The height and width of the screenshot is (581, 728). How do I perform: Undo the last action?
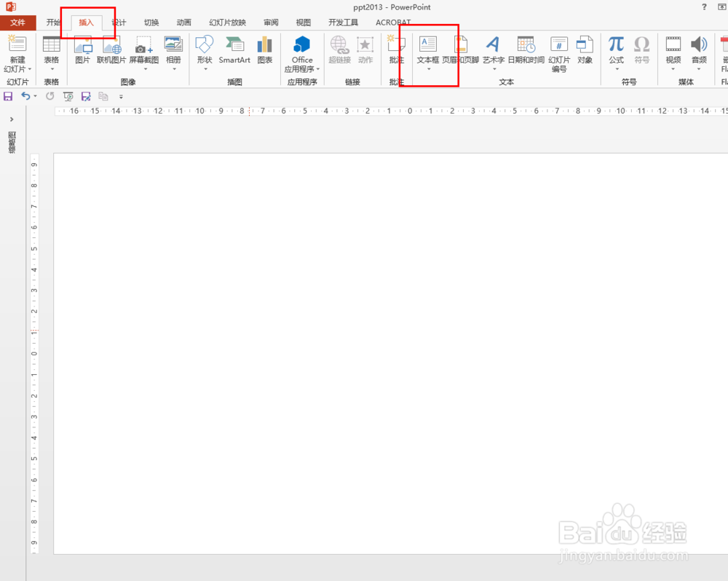25,96
